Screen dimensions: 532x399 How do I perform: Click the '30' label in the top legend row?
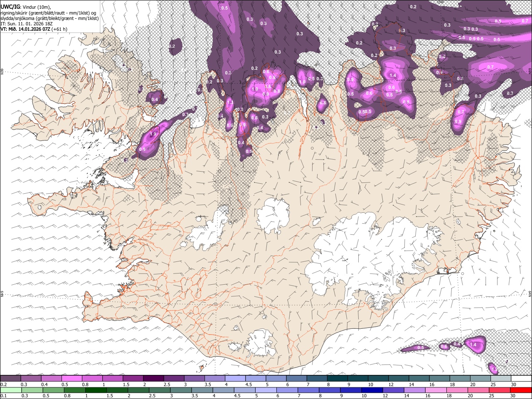pyautogui.click(x=513, y=384)
